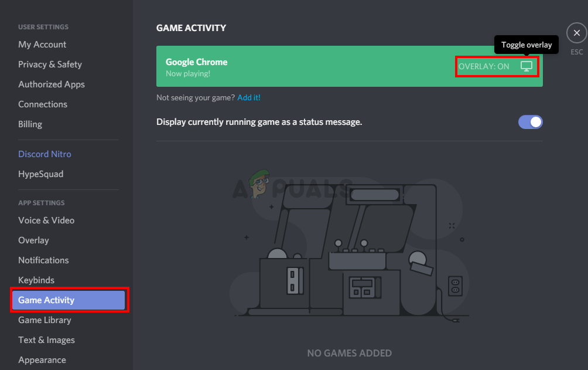Image resolution: width=588 pixels, height=370 pixels.
Task: Click the Add it! link
Action: tap(249, 98)
